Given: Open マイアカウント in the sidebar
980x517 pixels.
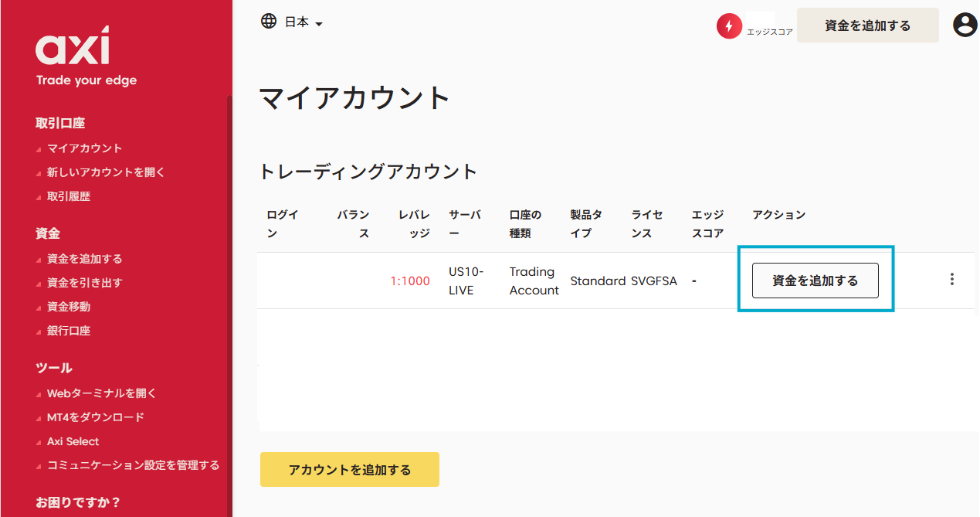Looking at the screenshot, I should pyautogui.click(x=84, y=148).
